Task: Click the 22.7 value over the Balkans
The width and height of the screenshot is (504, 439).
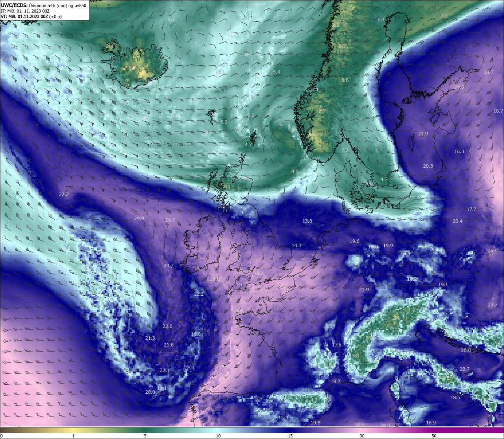Action: (465, 369)
